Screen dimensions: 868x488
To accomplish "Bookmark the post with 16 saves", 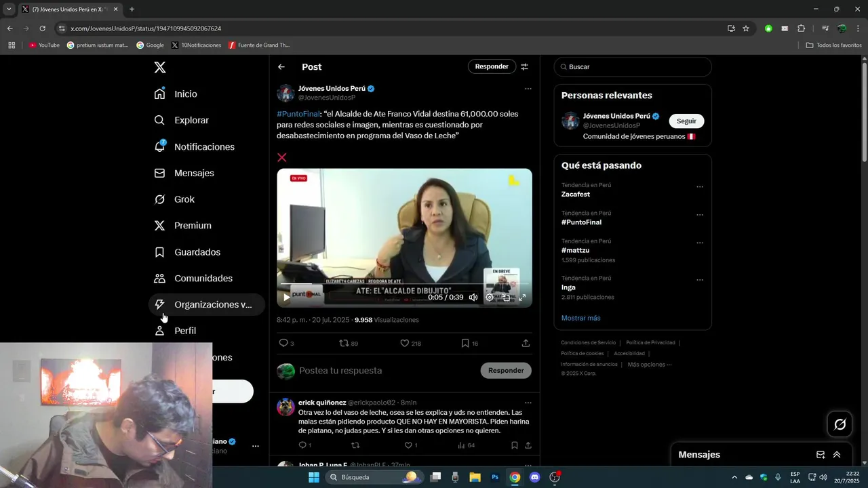I will click(470, 344).
